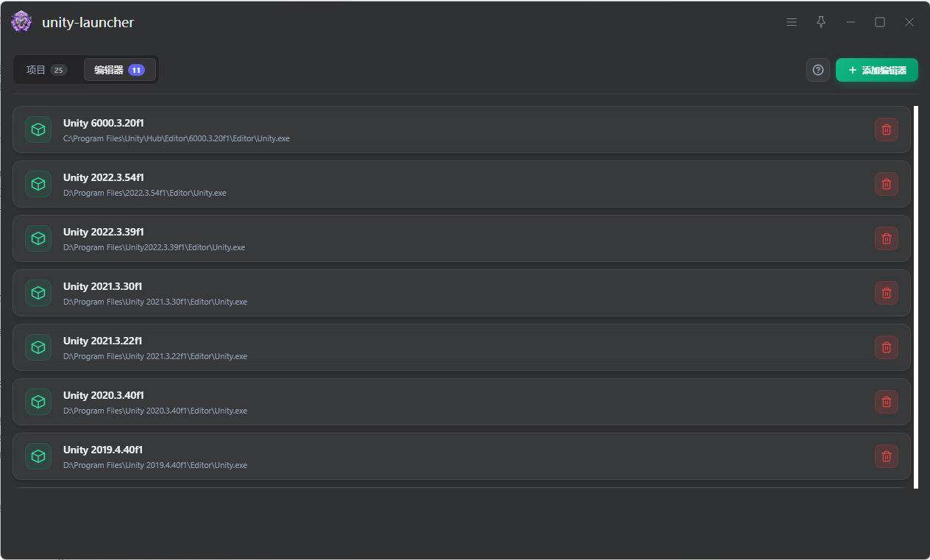930x560 pixels.
Task: Select the Unity 2019.4.40f1 title
Action: (103, 450)
